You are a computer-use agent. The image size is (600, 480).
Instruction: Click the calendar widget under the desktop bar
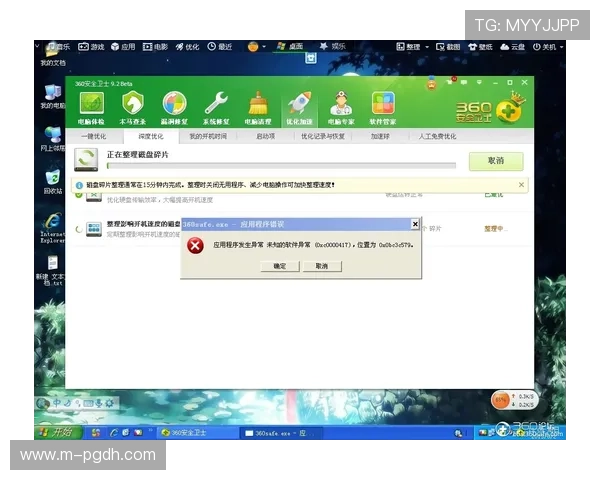[x=311, y=58]
